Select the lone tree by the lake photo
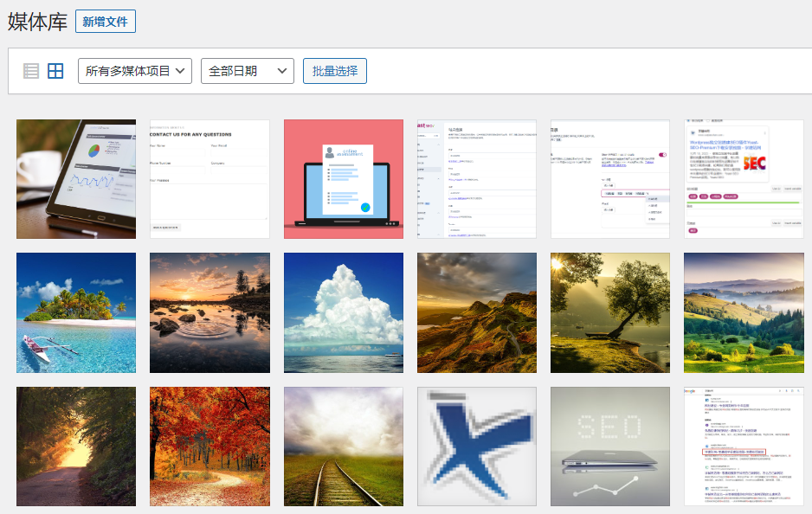Screen dimensions: 812x514 pyautogui.click(x=610, y=312)
